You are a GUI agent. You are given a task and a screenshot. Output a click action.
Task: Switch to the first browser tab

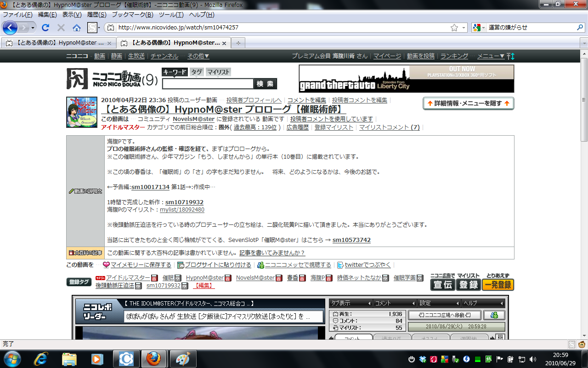pos(57,43)
